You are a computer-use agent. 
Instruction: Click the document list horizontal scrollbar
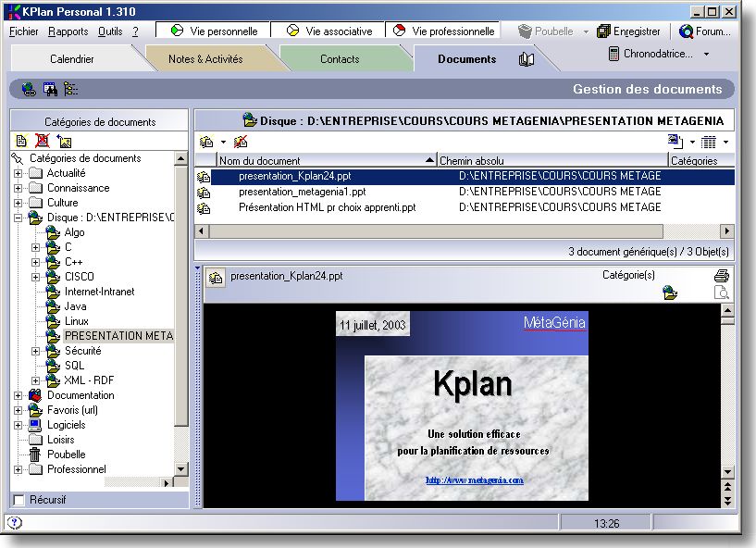(465, 231)
